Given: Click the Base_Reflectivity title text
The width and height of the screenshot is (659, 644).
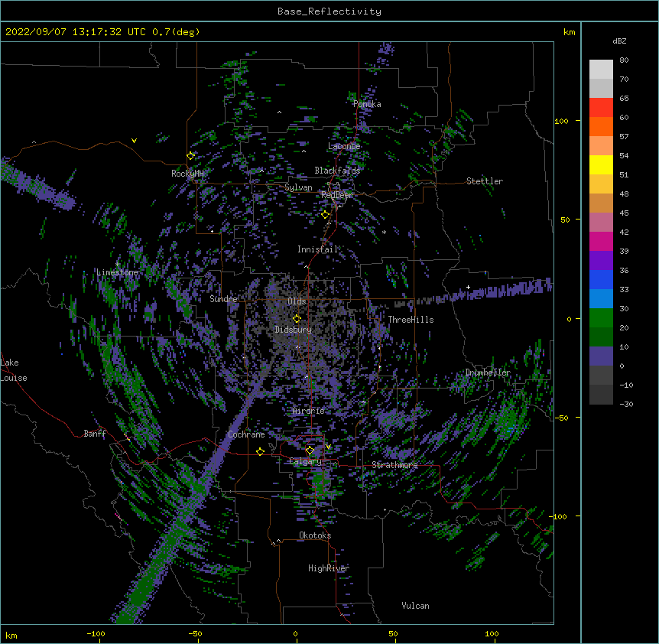Looking at the screenshot, I should [329, 11].
